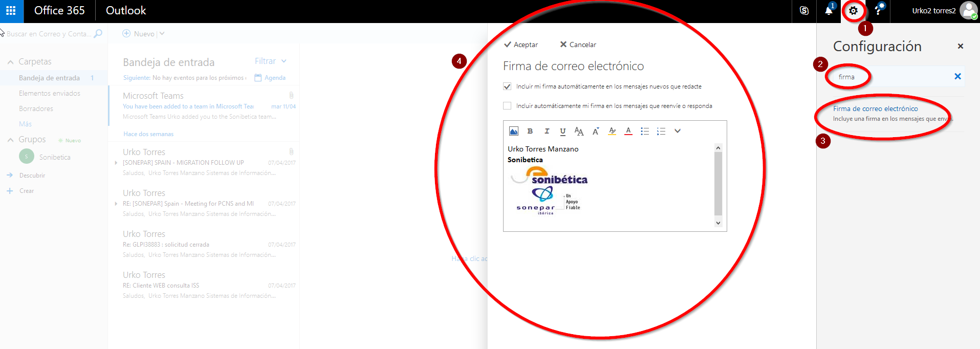The image size is (980, 349).
Task: Click the Agenda calendar icon
Action: coord(258,78)
